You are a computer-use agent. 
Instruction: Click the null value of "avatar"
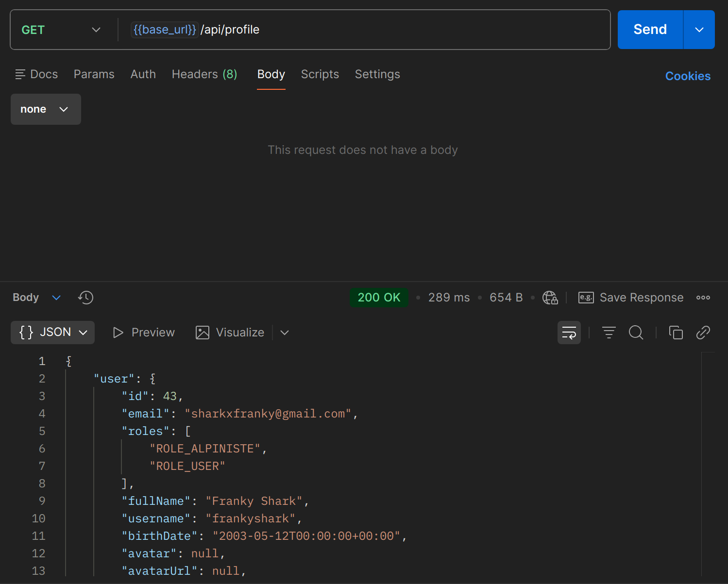pyautogui.click(x=204, y=553)
